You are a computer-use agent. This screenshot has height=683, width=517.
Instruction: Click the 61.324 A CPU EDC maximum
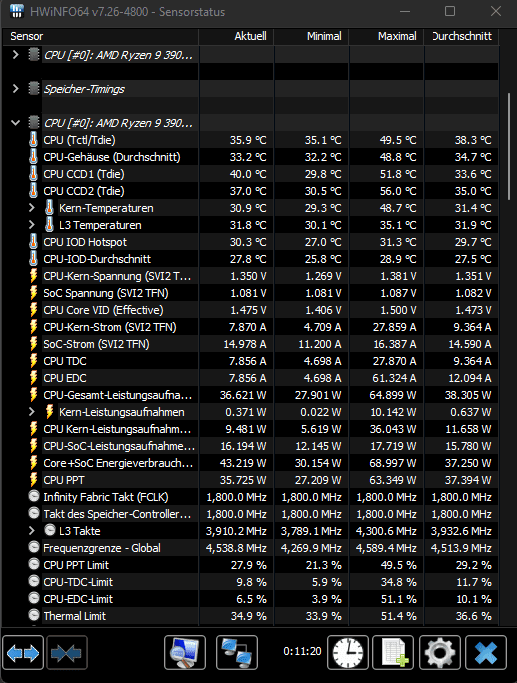tap(394, 378)
